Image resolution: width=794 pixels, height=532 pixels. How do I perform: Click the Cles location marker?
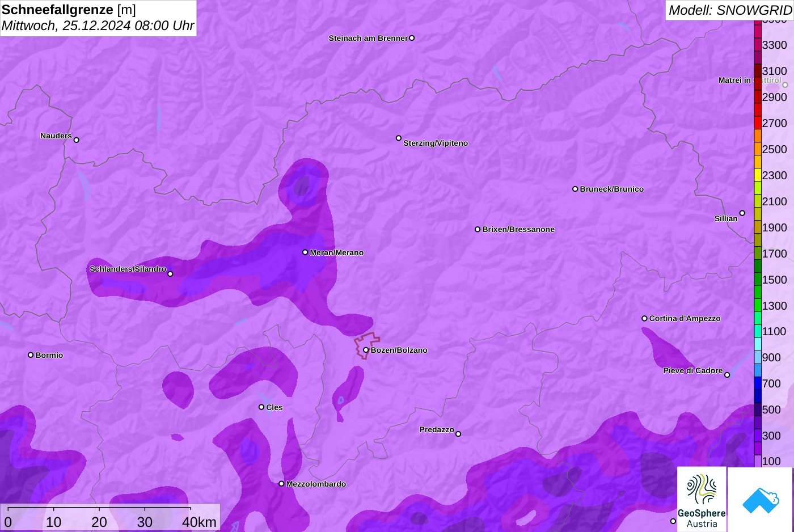pyautogui.click(x=261, y=407)
